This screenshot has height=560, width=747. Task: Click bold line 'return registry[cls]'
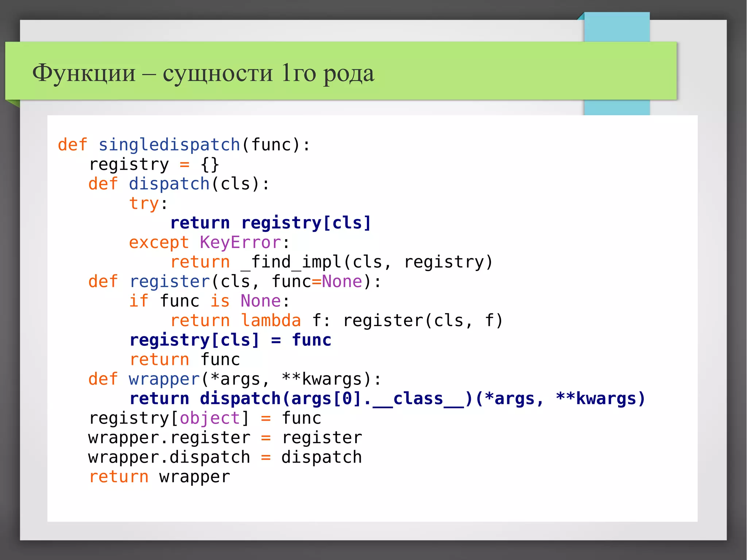271,223
